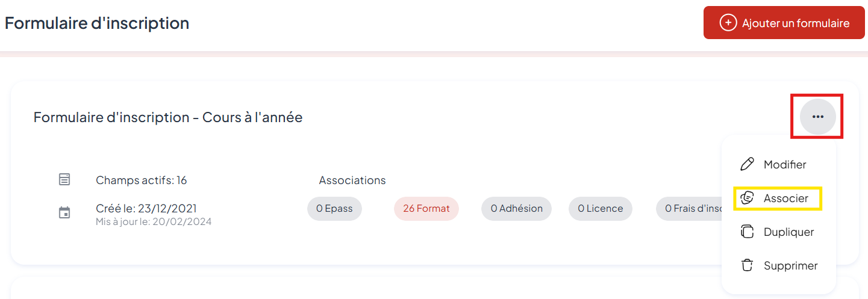This screenshot has height=299, width=868.
Task: Click the Créé le 23/12/2021 date text
Action: [x=146, y=209]
